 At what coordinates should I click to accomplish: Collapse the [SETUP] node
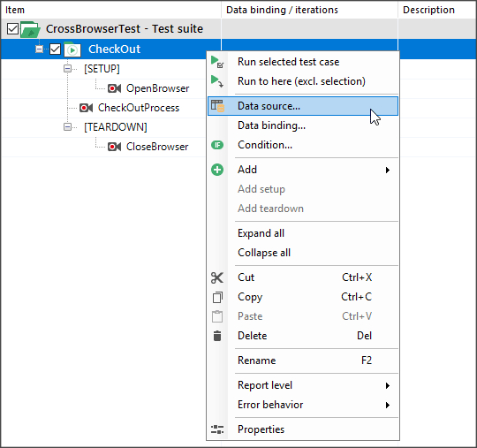pyautogui.click(x=67, y=69)
